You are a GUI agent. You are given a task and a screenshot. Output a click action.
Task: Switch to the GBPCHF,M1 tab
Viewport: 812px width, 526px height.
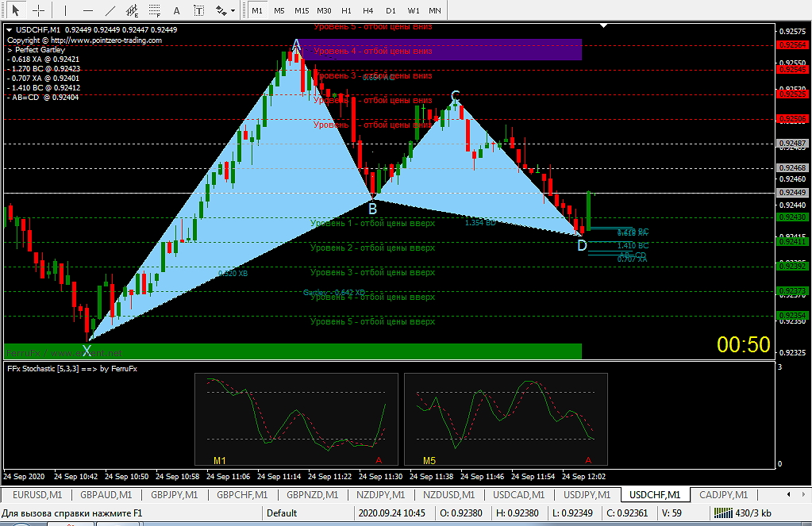tap(242, 495)
